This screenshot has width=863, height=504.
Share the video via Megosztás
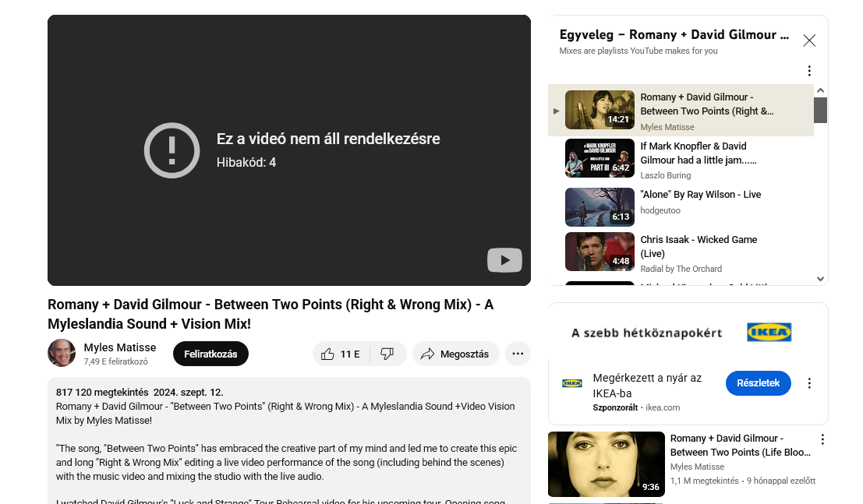coord(455,354)
